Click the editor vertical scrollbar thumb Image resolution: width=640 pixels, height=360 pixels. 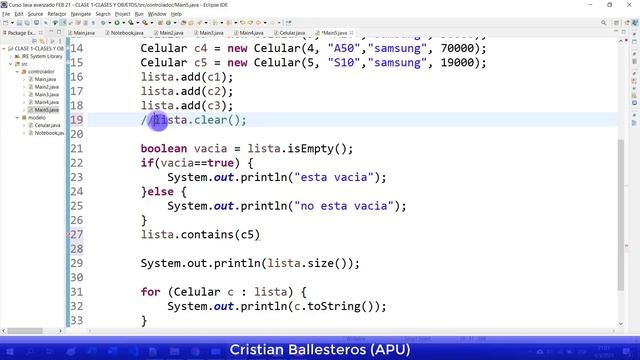621,215
